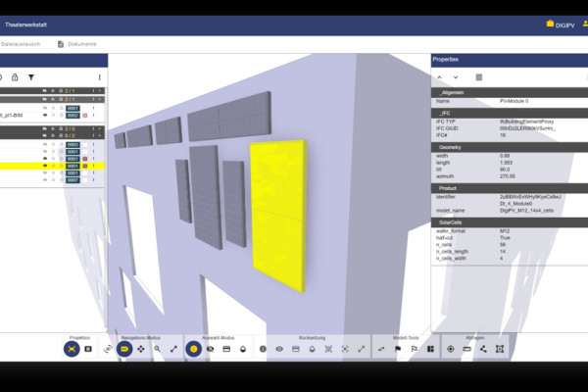The image size is (588, 392).
Task: Click the info icon under Rücksetzung
Action: click(x=263, y=349)
